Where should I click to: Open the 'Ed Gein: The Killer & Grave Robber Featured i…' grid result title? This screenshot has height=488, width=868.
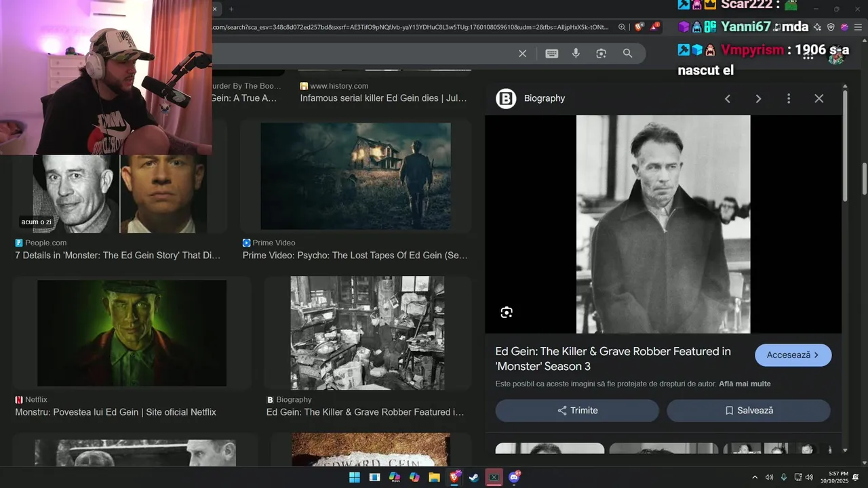pyautogui.click(x=366, y=412)
